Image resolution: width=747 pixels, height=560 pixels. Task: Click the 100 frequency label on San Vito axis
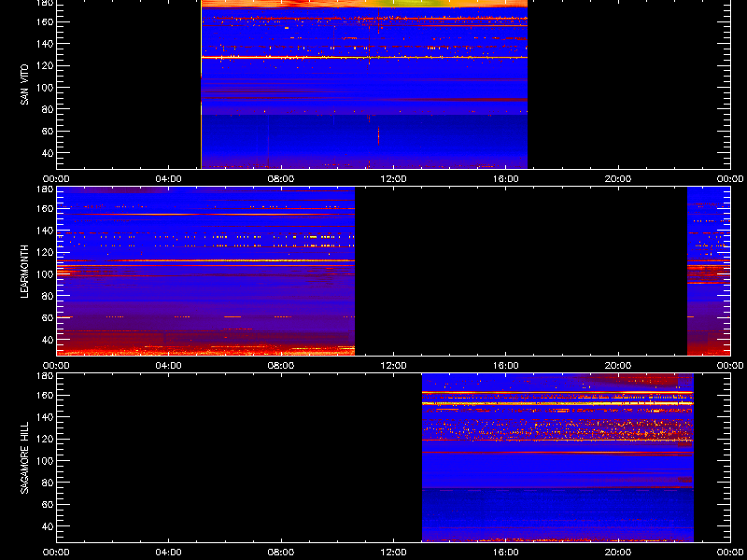click(43, 88)
